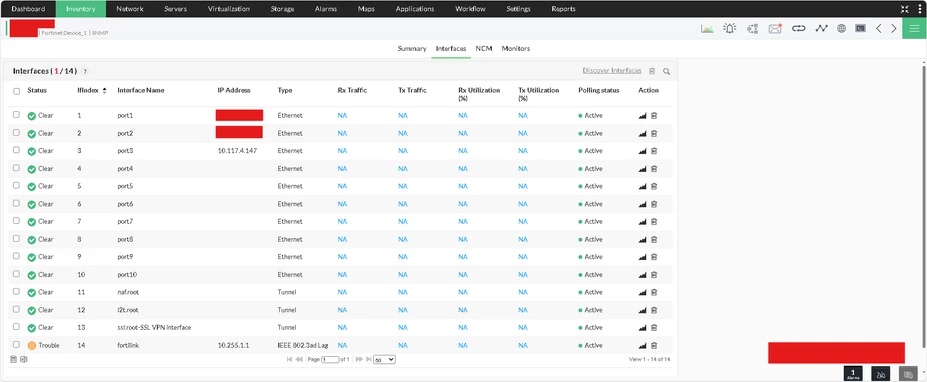Switch to the NCM tab
This screenshot has width=927, height=382.
click(x=484, y=48)
